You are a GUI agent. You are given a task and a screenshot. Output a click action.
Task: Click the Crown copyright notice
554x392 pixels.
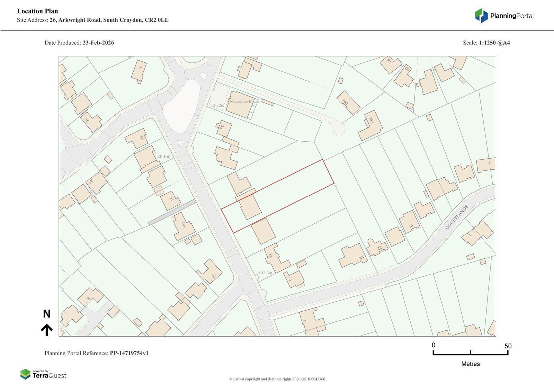pyautogui.click(x=277, y=379)
